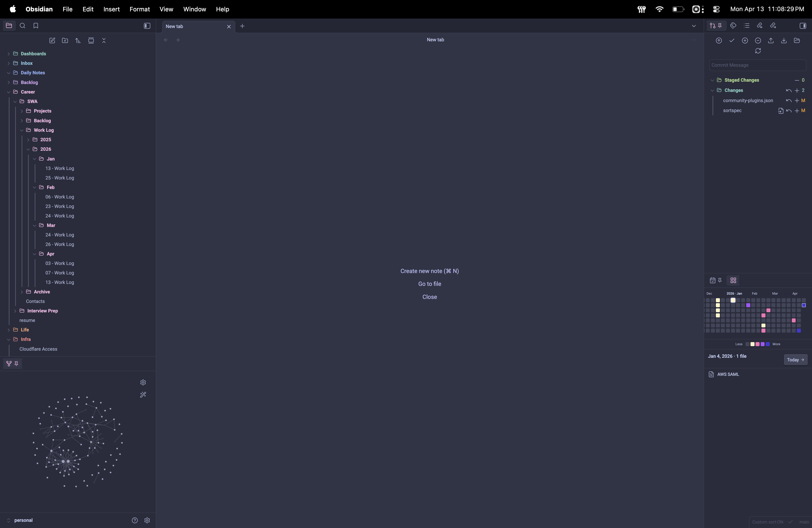The image size is (812, 528).
Task: Open the Outline pane icon
Action: (746, 26)
